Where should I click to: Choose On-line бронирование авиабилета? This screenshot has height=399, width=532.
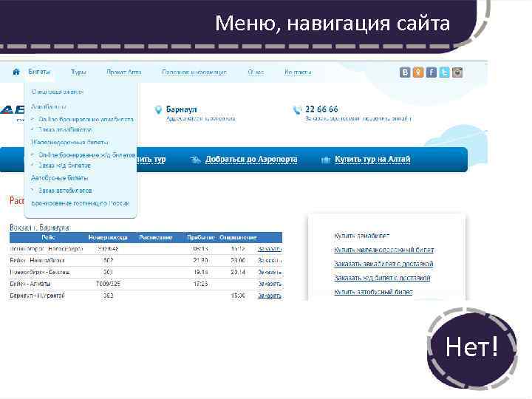[86, 120]
